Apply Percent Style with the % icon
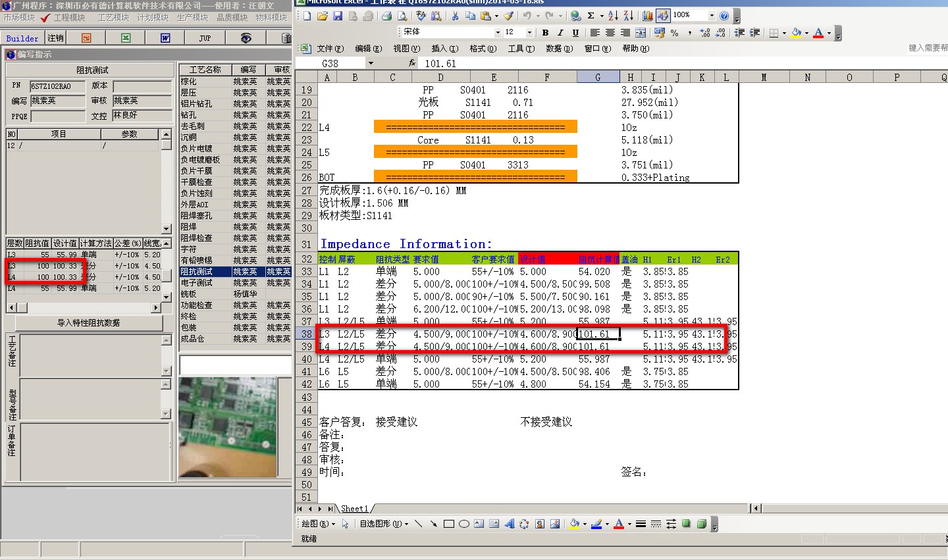The width and height of the screenshot is (948, 560). click(x=675, y=33)
